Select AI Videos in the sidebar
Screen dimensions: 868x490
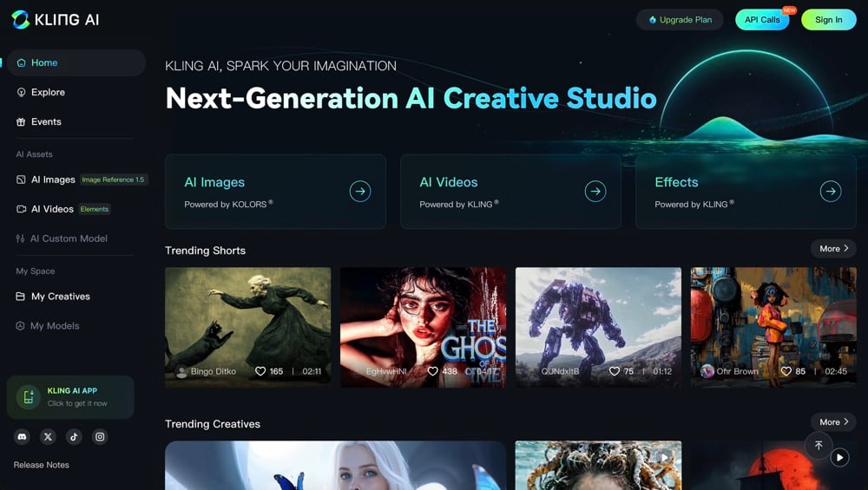tap(52, 209)
